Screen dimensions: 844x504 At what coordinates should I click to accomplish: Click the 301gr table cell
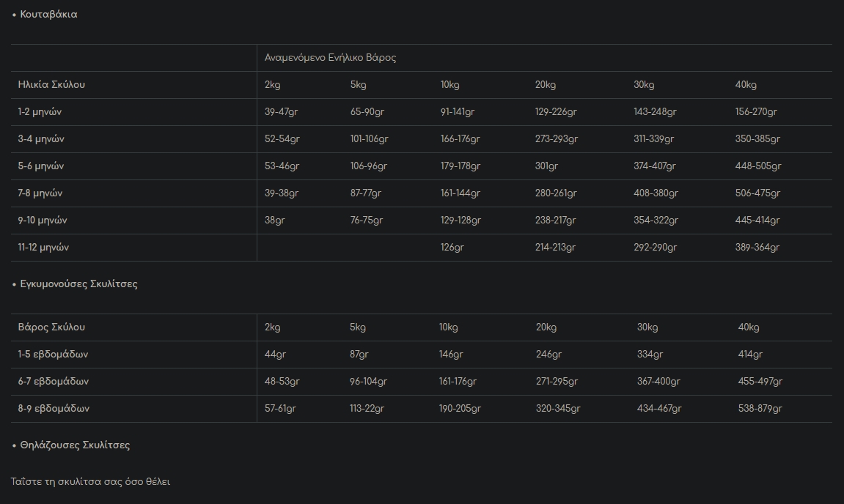546,166
